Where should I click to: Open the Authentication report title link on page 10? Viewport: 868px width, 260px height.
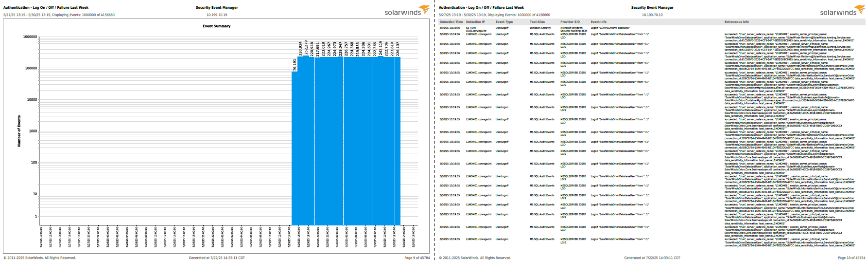(x=481, y=8)
